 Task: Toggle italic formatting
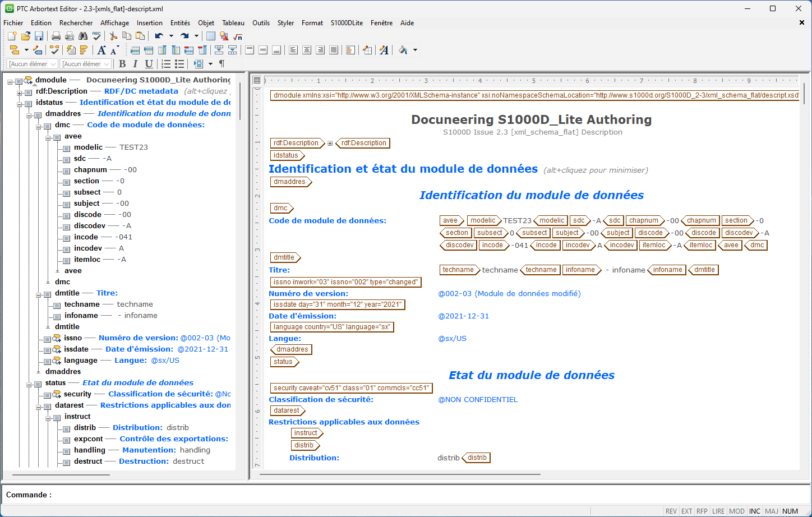[135, 64]
